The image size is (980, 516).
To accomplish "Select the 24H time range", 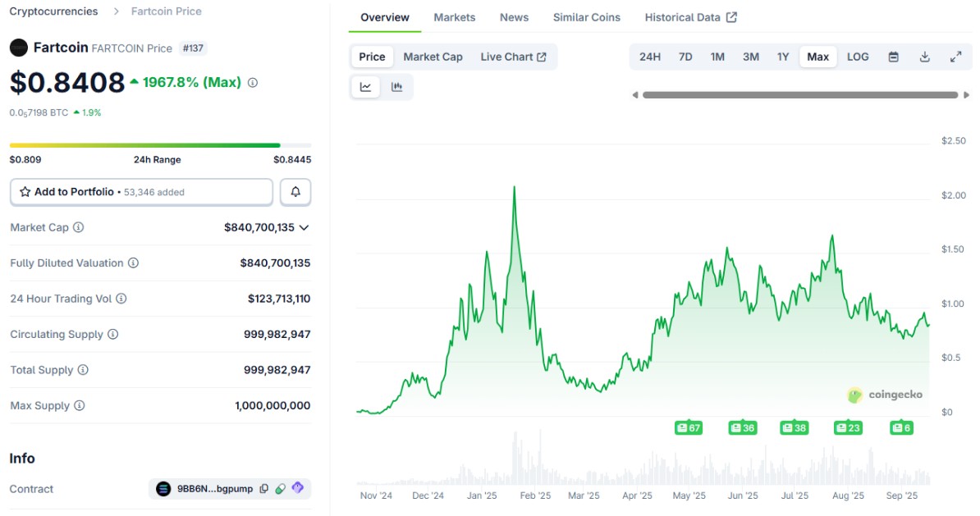I will (x=649, y=57).
